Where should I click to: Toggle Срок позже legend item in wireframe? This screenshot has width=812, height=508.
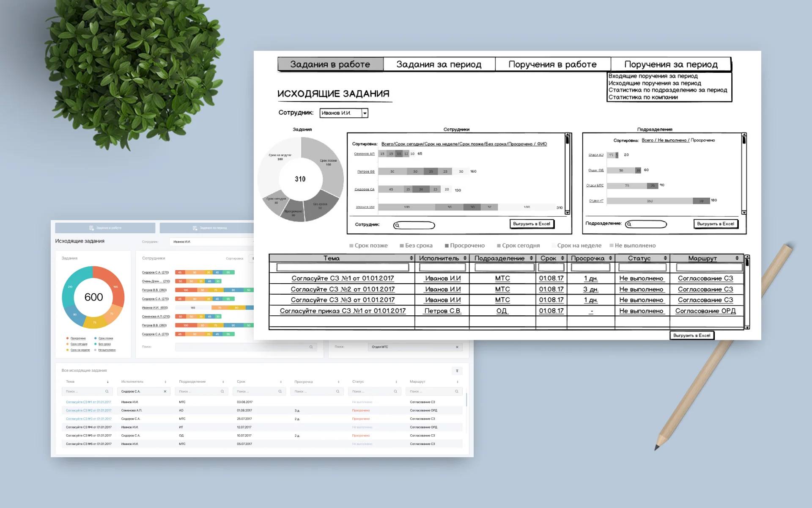tap(368, 246)
